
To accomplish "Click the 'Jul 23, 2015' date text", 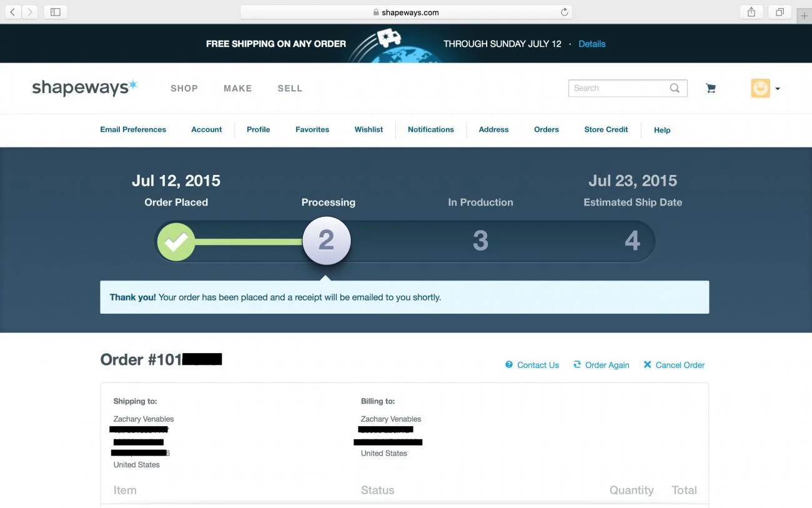I will coord(633,181).
